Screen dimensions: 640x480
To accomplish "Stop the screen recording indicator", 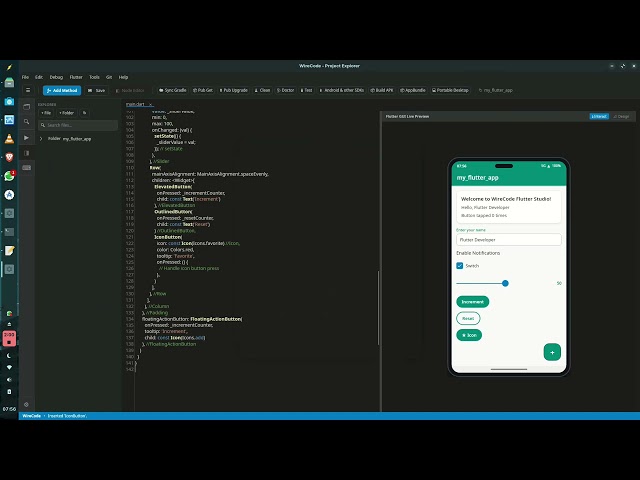I will (x=9, y=338).
